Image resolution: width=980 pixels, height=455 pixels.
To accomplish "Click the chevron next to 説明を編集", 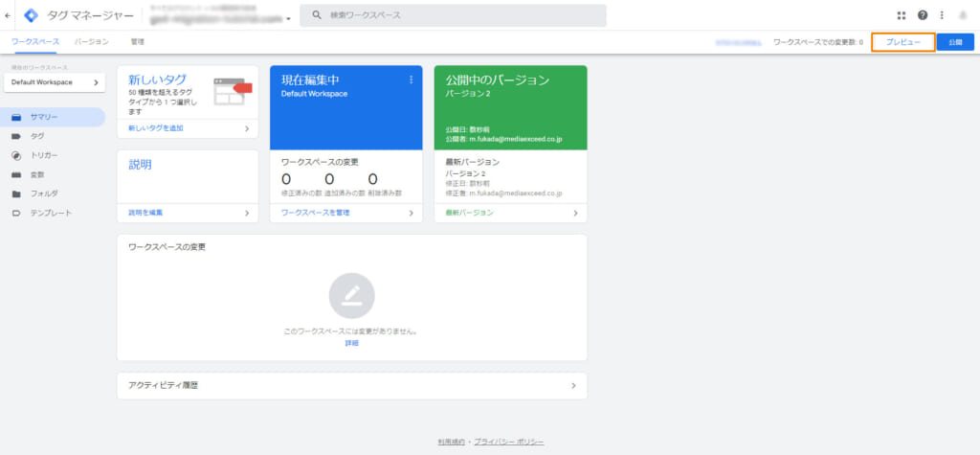I will 247,213.
